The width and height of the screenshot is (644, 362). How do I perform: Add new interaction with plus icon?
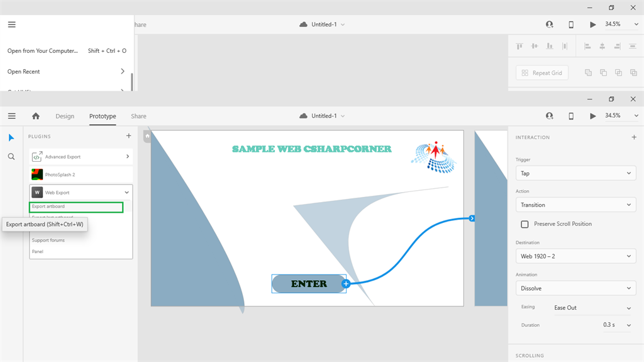634,137
